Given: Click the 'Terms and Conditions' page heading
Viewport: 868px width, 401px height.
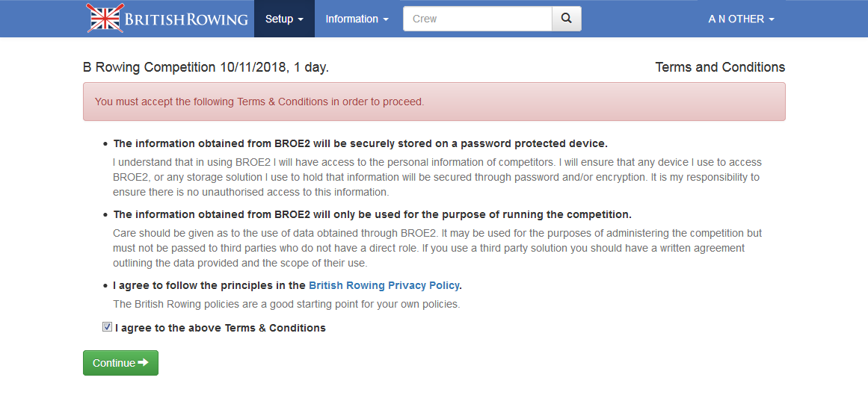Looking at the screenshot, I should [x=720, y=67].
